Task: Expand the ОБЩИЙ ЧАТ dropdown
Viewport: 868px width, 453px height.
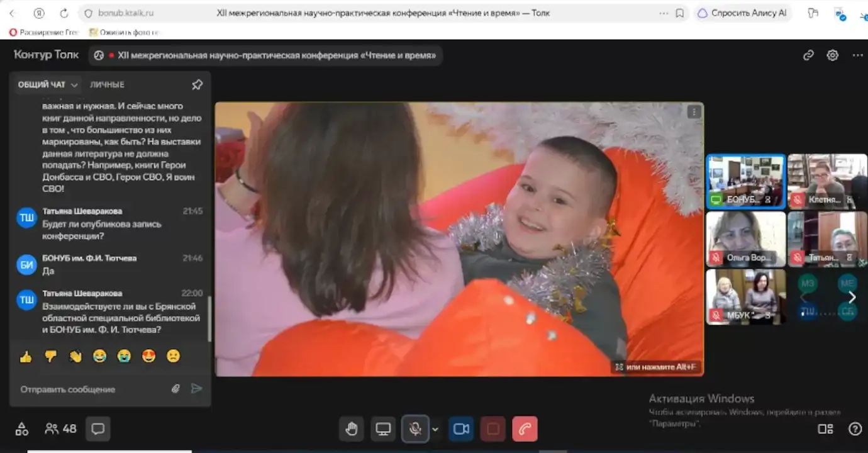Action: pos(48,84)
